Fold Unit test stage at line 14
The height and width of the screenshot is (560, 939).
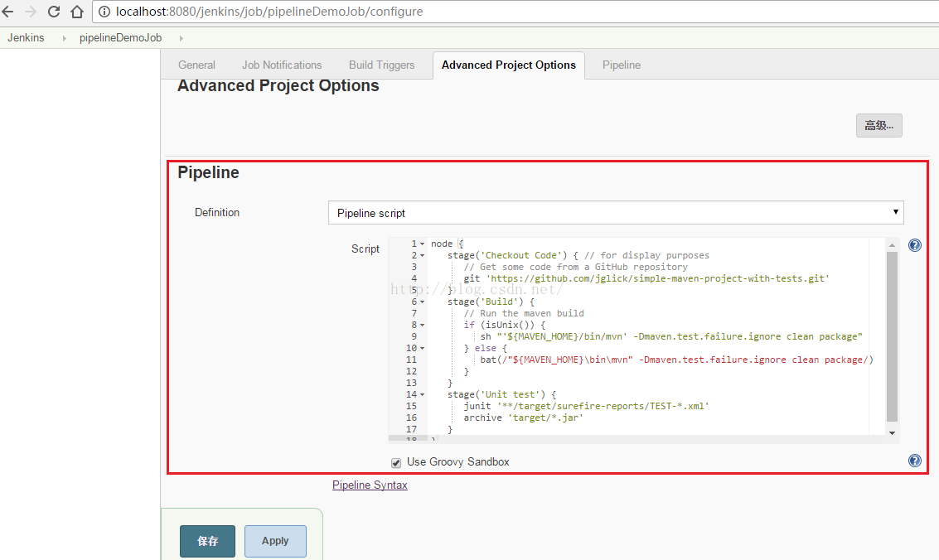coord(422,395)
